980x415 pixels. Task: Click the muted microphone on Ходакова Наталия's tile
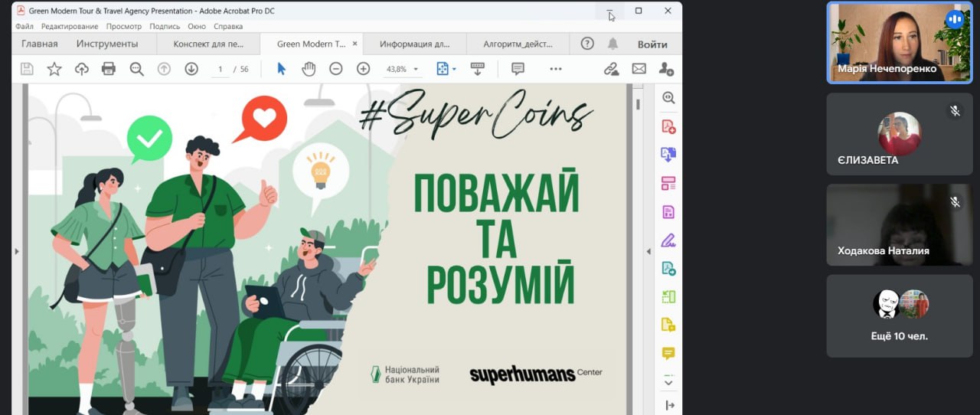point(955,202)
